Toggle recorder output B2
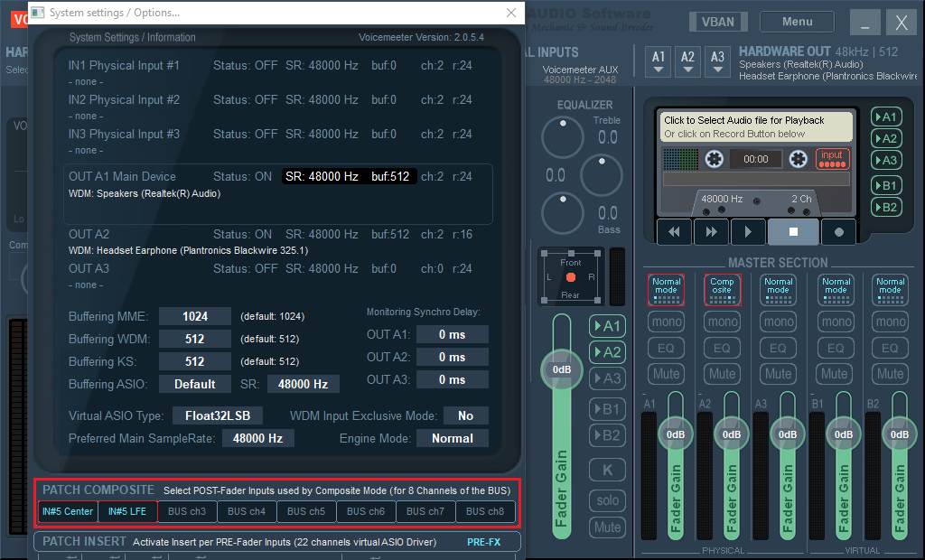The height and width of the screenshot is (560, 925). (886, 207)
